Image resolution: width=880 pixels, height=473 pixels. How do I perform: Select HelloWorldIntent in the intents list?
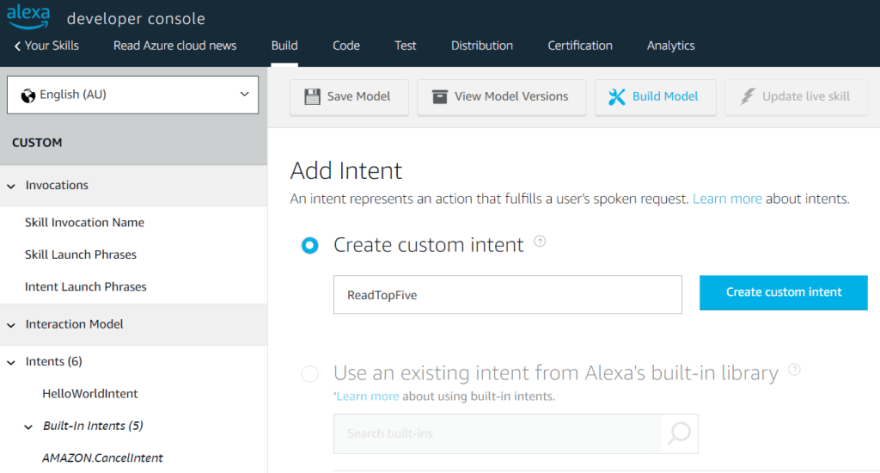[x=90, y=393]
